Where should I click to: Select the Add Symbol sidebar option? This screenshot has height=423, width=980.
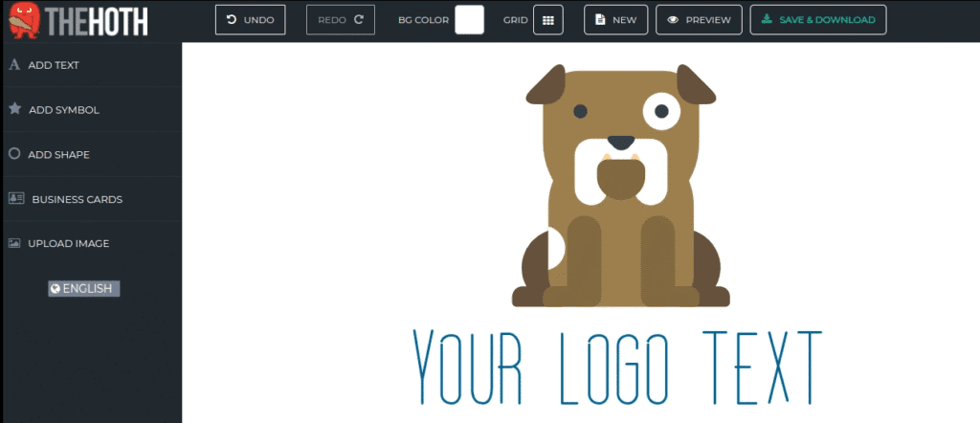tap(63, 110)
